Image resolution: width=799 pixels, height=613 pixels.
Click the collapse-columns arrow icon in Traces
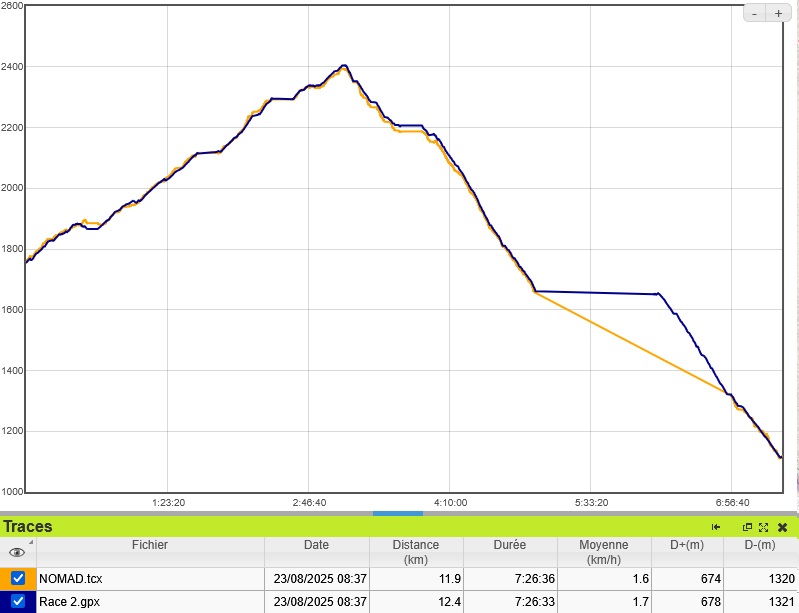(x=716, y=527)
